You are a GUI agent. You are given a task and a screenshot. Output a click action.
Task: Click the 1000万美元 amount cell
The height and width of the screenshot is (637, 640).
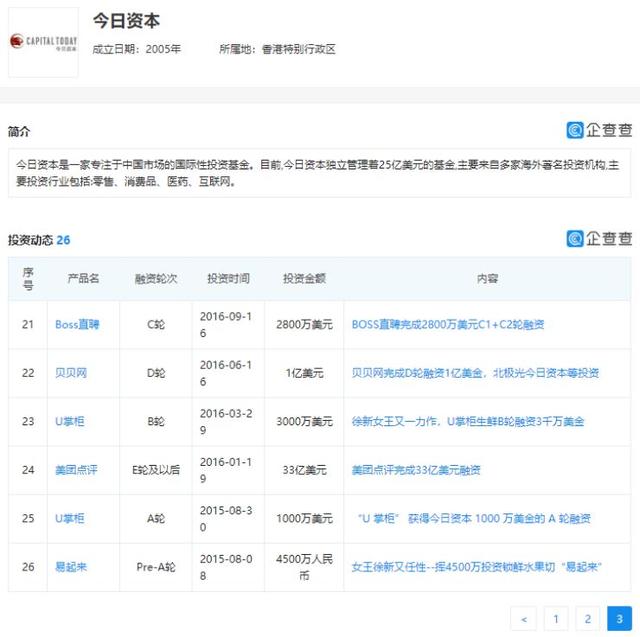pos(304,519)
